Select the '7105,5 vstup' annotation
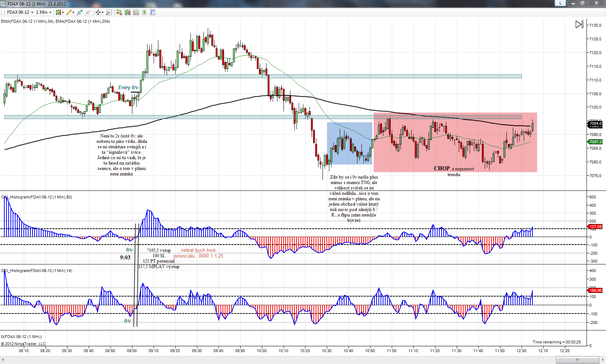Viewport: 606px width, 364px height. [x=159, y=250]
